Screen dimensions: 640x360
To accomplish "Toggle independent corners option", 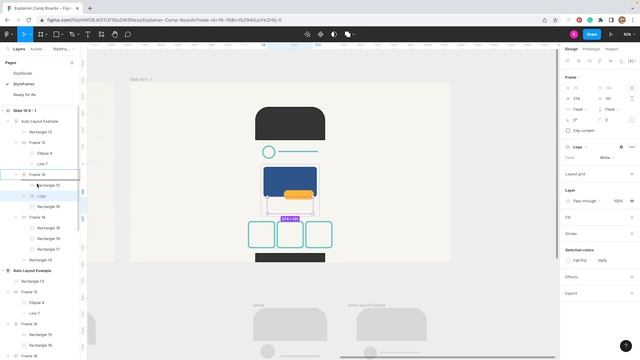I will pos(632,120).
